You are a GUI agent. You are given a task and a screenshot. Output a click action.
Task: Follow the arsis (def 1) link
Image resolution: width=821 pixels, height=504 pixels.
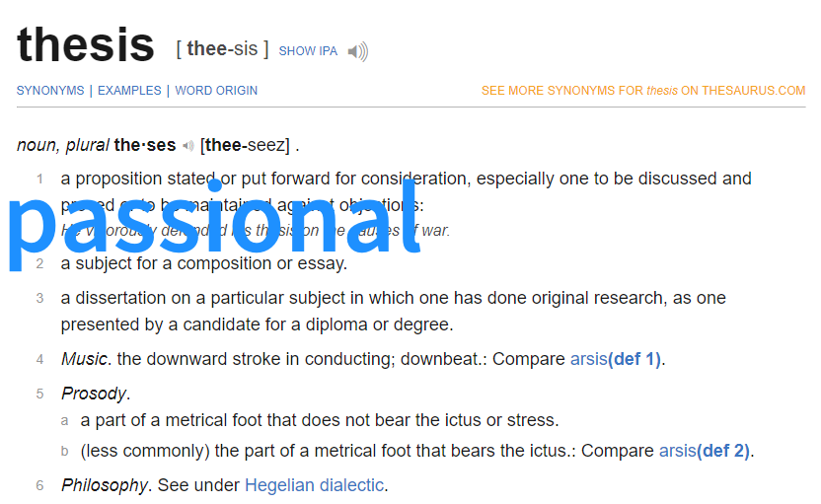click(616, 359)
